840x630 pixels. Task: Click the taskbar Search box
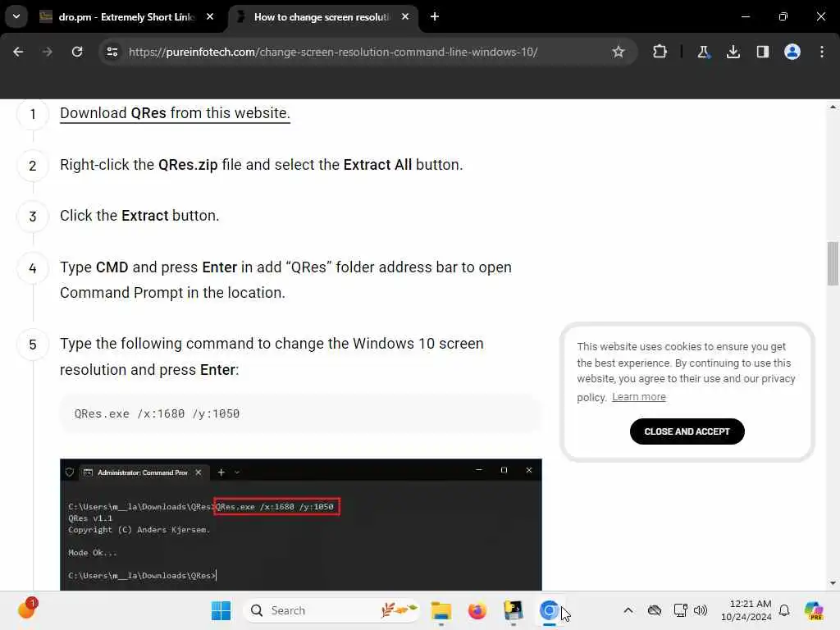[331, 610]
